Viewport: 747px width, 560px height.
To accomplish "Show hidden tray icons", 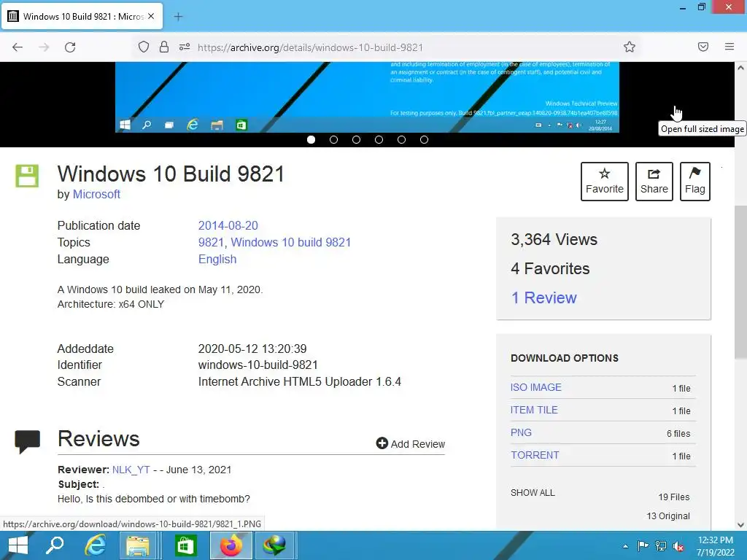I will (625, 546).
